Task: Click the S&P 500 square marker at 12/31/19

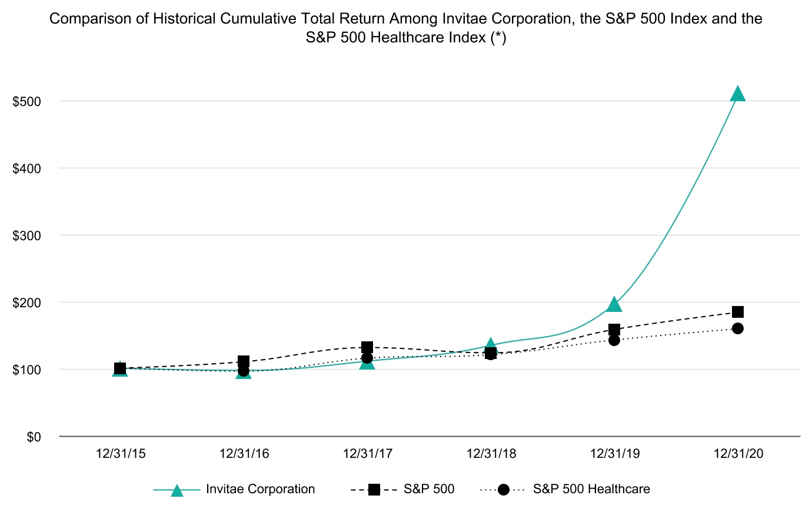Action: 614,330
